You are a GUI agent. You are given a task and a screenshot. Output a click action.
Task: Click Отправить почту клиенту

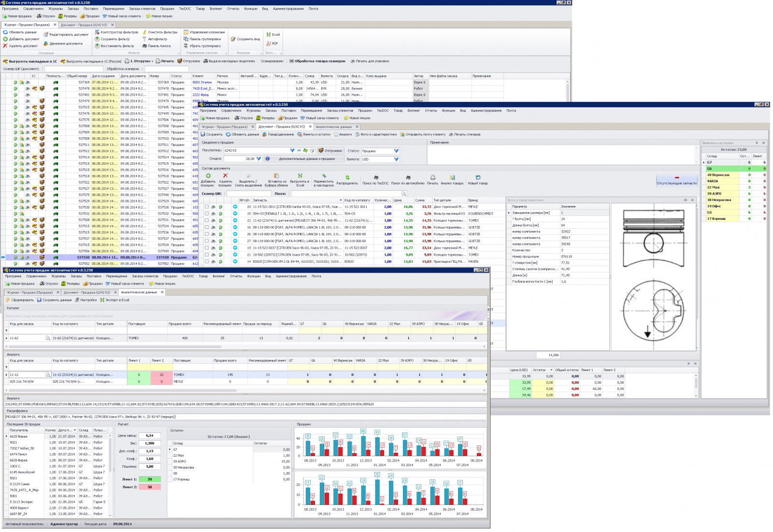pos(422,134)
